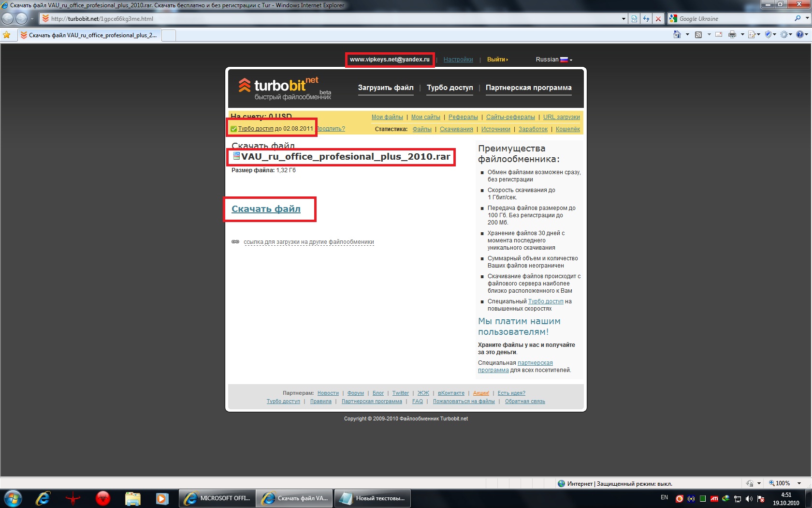Click the Google Ukraine search box
The height and width of the screenshot is (508, 812).
pyautogui.click(x=735, y=18)
